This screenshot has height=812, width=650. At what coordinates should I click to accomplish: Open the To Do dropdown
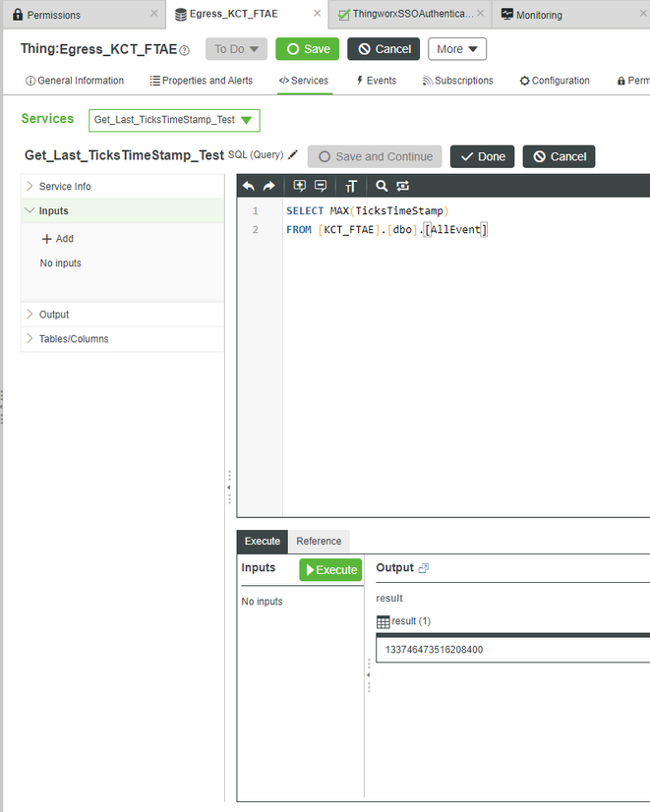coord(236,49)
